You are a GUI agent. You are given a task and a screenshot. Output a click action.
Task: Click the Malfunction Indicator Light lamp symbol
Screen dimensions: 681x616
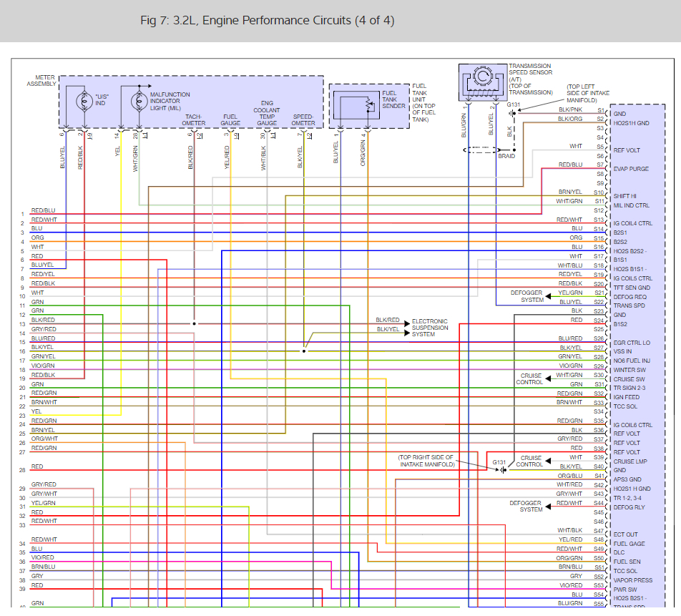(139, 101)
